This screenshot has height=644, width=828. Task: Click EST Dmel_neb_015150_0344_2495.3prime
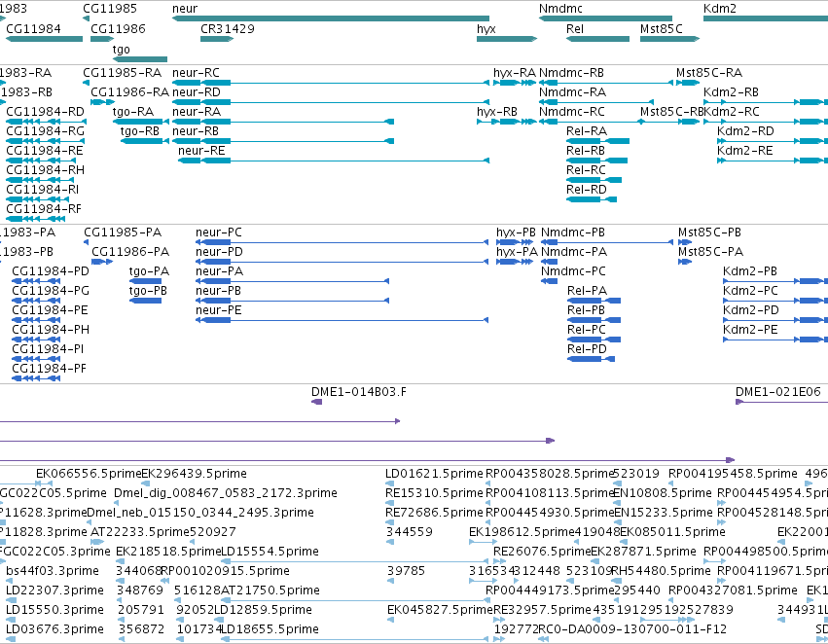click(90, 522)
